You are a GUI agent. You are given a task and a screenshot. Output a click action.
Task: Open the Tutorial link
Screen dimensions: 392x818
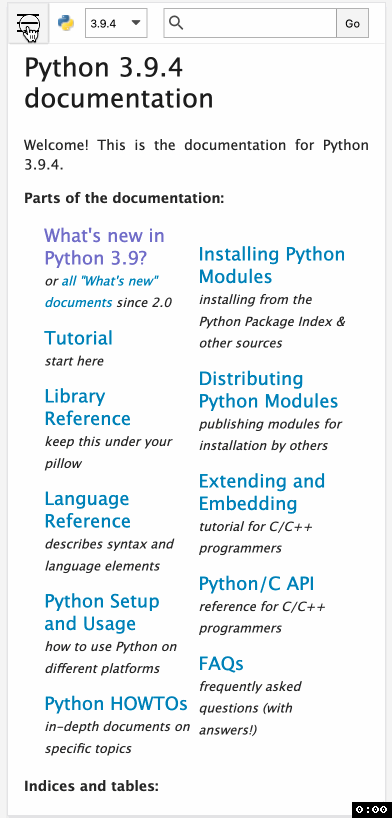pyautogui.click(x=78, y=338)
